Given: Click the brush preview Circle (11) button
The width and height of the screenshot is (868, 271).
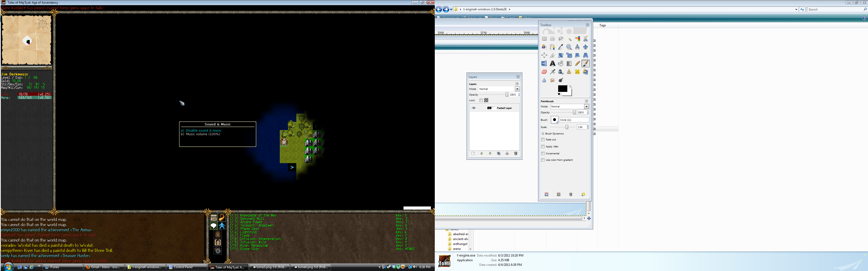Looking at the screenshot, I should pos(555,120).
